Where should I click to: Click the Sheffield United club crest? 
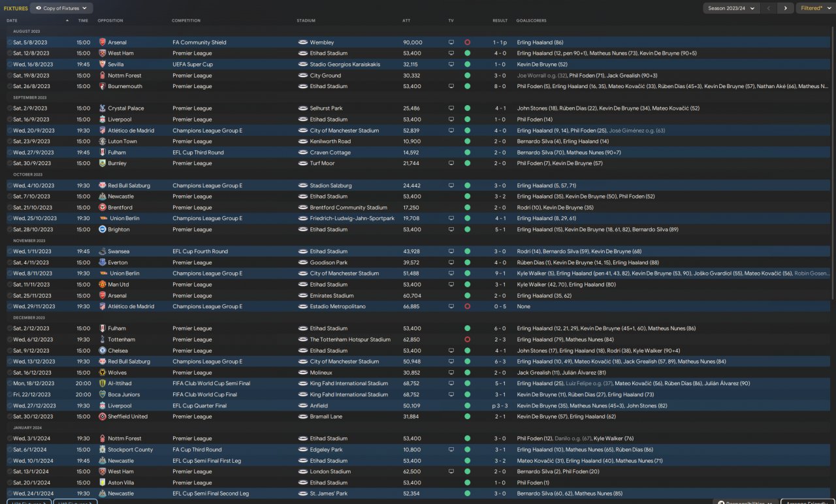click(x=103, y=417)
